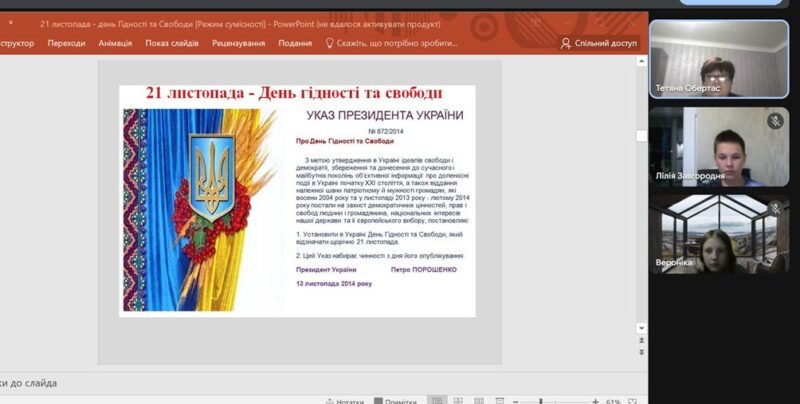Open the Показ слайдів ribbon tab

pos(171,43)
